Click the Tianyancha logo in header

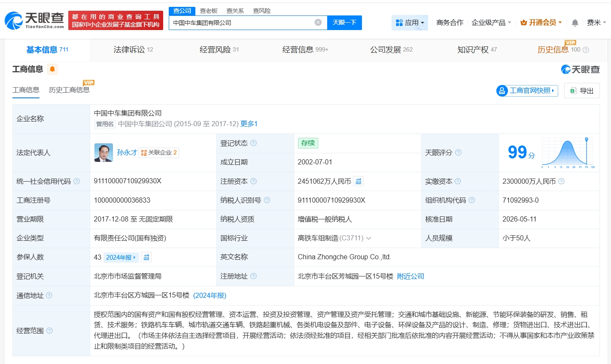point(34,20)
